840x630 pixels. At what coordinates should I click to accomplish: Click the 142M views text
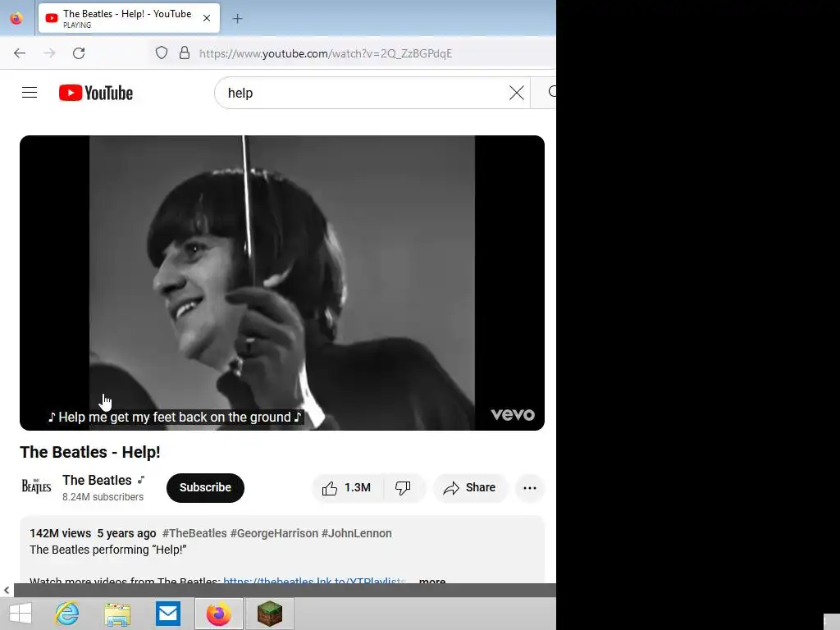(61, 533)
